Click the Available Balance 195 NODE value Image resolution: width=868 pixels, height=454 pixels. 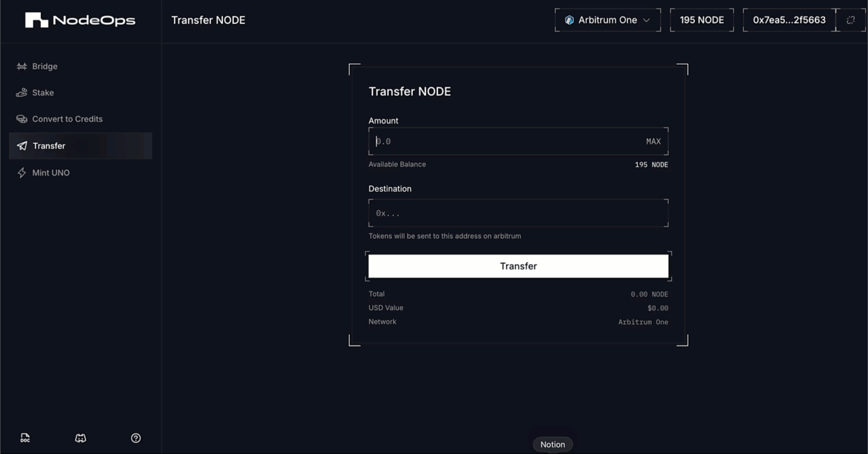[x=652, y=165]
